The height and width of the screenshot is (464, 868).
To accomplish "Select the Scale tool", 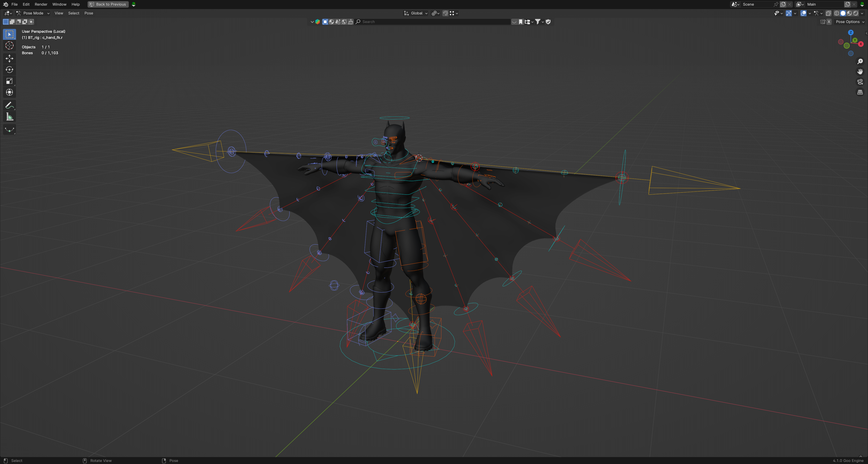I will pyautogui.click(x=9, y=81).
